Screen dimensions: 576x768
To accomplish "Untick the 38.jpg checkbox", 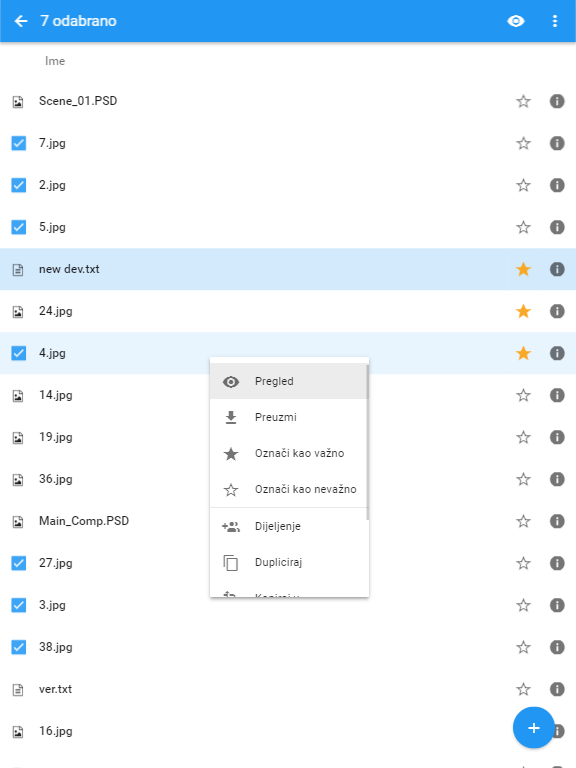I will tap(19, 647).
